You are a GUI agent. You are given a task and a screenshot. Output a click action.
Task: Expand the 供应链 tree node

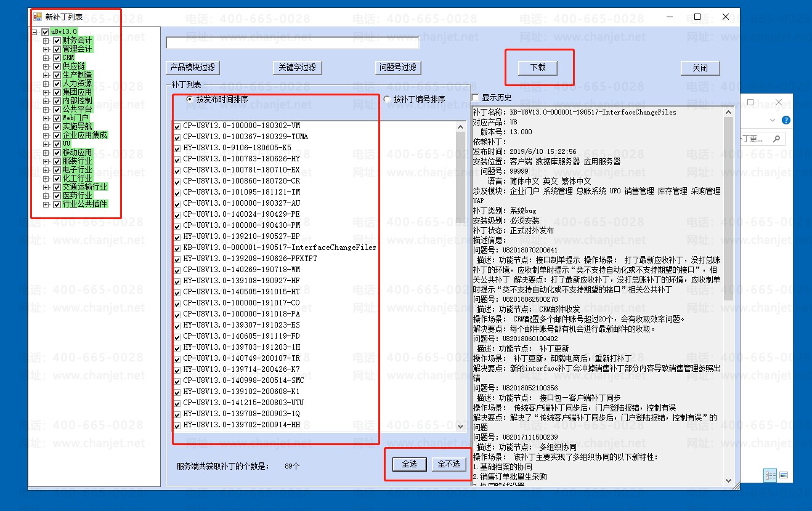tap(46, 66)
